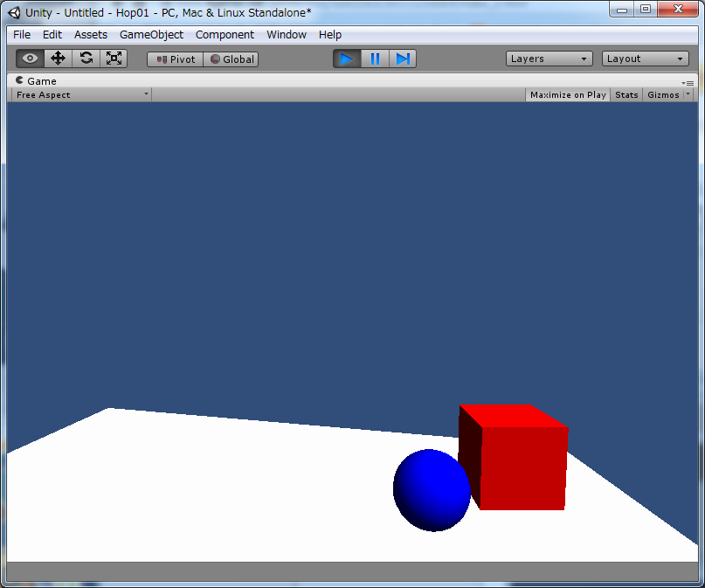The image size is (705, 588).
Task: Pause the running game
Action: coord(375,59)
